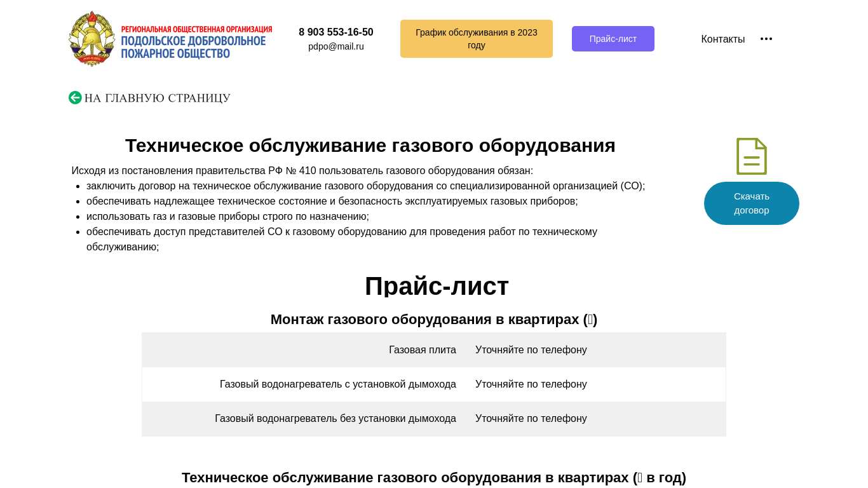
Task: Click the pdpo@mail.ru email address
Action: (336, 46)
